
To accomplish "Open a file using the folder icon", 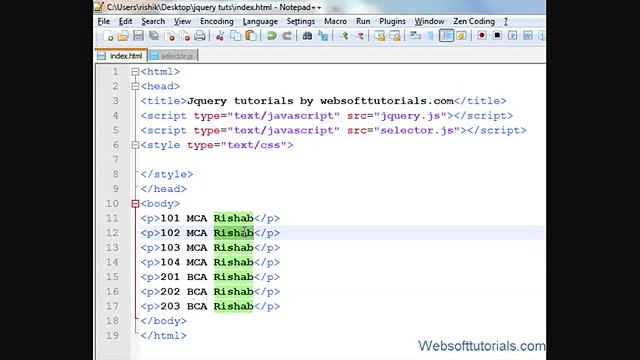I will [123, 36].
